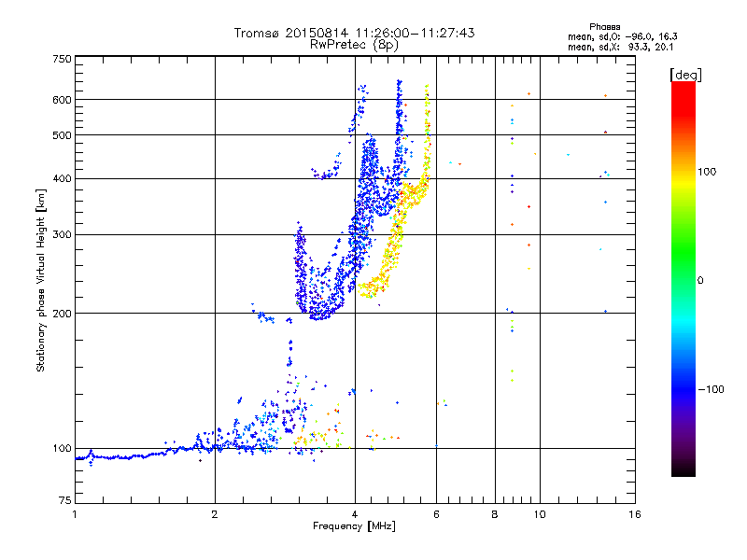Click the x-axis '10' tick label
The height and width of the screenshot is (560, 747).
point(540,514)
